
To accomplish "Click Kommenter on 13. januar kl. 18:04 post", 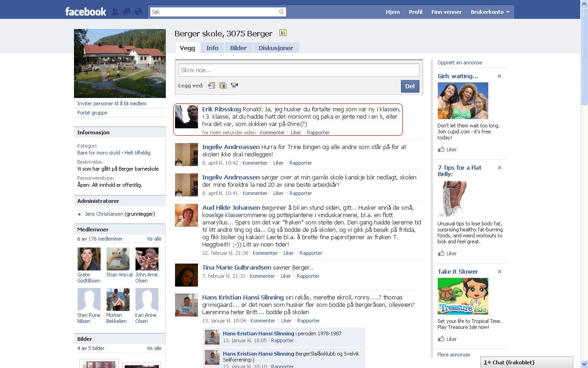I will coord(263,321).
